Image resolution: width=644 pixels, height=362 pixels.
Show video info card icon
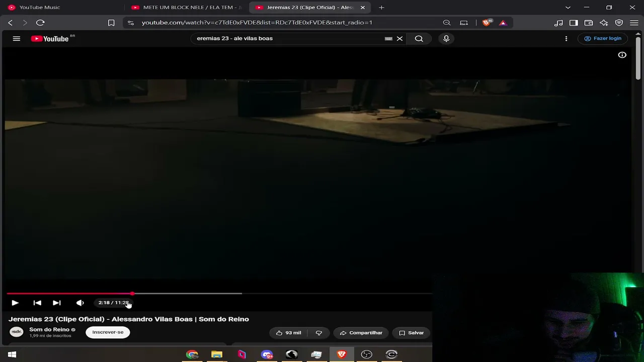[x=622, y=55]
